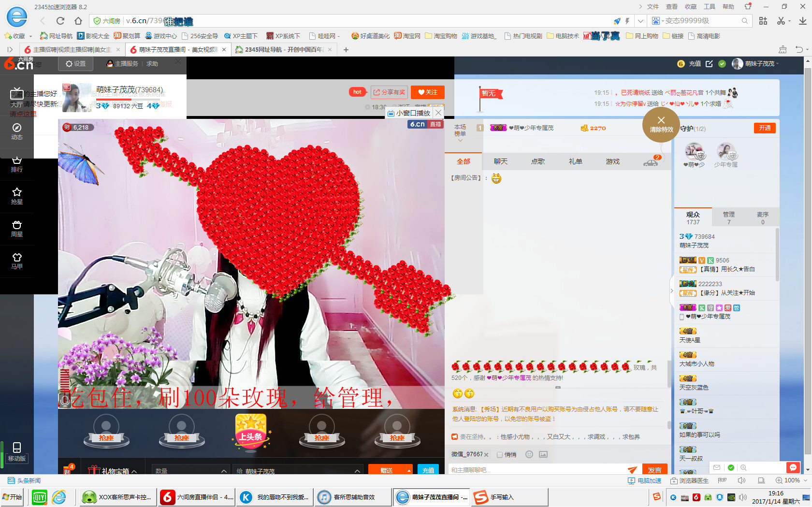Open the 赠送 button arrow dropdown
The image size is (812, 507).
(x=409, y=470)
